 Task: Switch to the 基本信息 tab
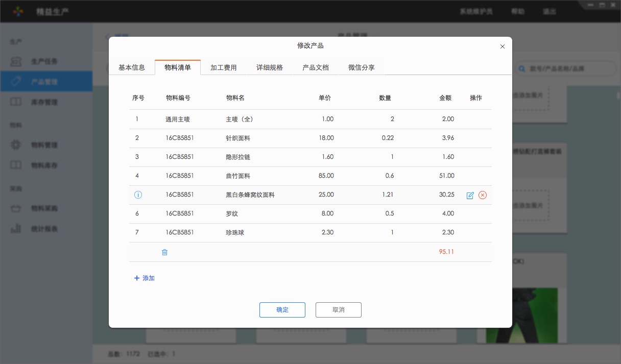pyautogui.click(x=132, y=67)
